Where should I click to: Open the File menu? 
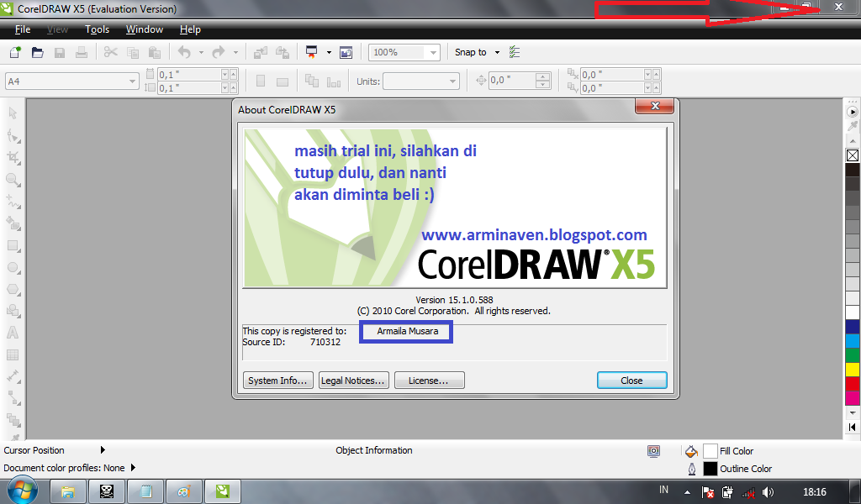(23, 29)
